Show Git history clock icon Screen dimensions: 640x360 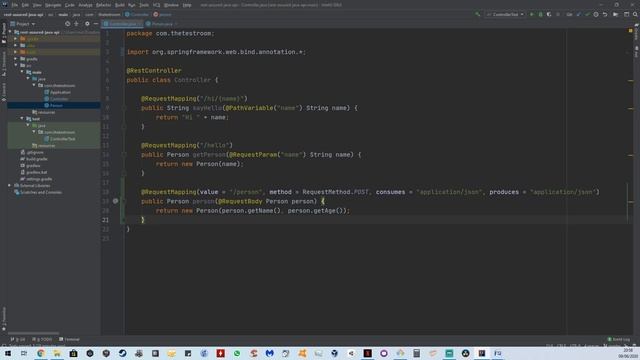click(596, 14)
